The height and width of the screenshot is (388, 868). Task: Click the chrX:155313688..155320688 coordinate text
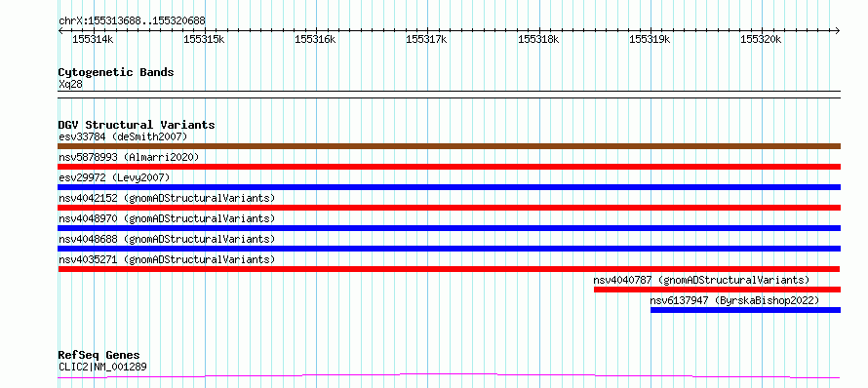pos(132,20)
